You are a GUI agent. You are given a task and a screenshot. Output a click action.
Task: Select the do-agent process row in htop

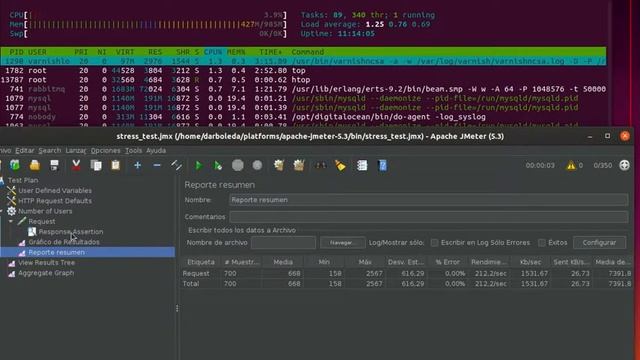point(303,117)
